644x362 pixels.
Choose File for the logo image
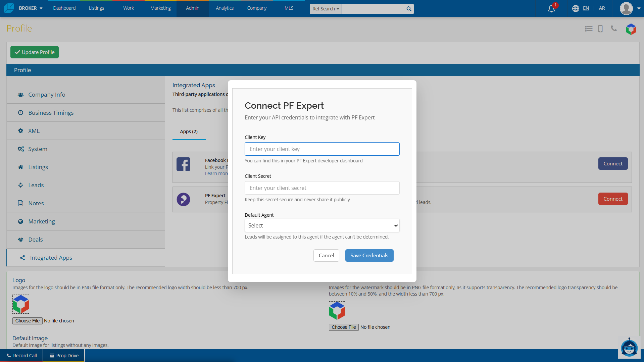pos(28,321)
